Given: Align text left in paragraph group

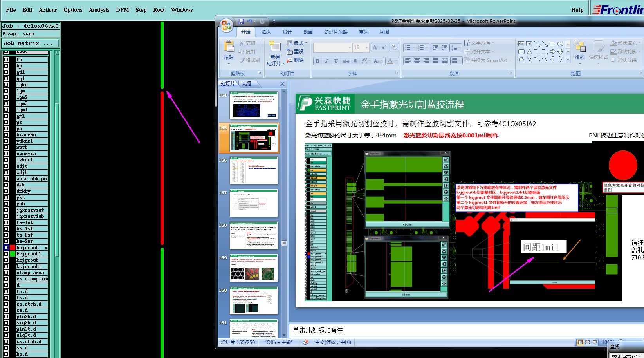Looking at the screenshot, I should pyautogui.click(x=408, y=61).
